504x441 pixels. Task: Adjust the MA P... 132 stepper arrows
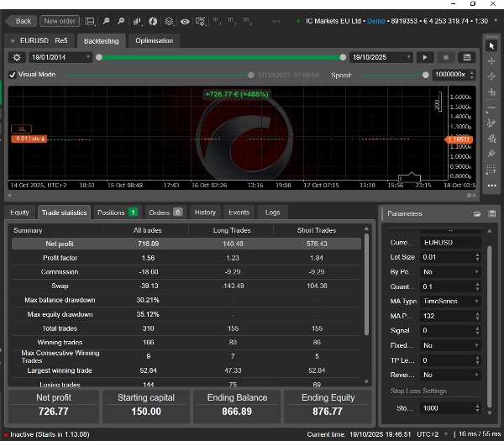(x=477, y=316)
